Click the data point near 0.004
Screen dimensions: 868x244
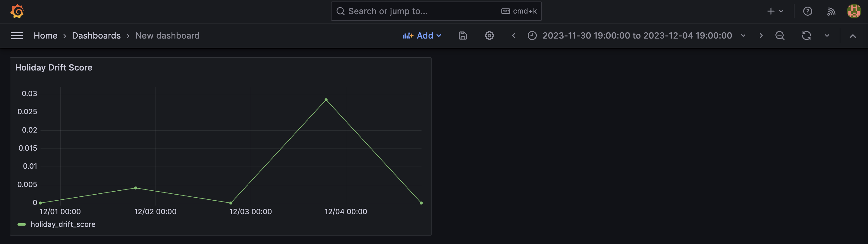coord(135,188)
